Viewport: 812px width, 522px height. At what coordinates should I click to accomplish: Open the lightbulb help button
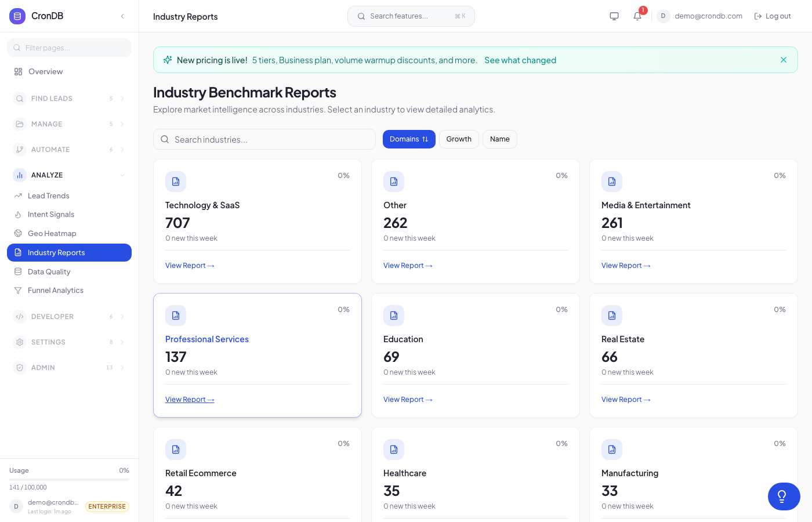click(x=784, y=496)
